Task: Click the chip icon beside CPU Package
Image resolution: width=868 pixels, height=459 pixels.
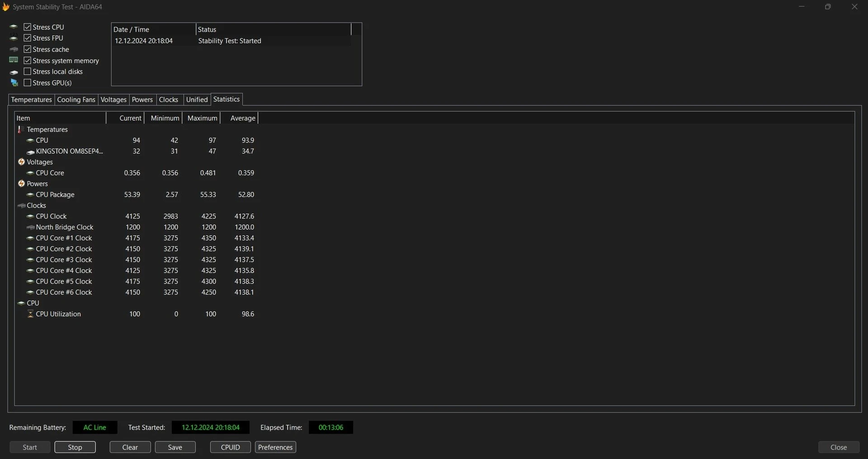Action: tap(30, 195)
